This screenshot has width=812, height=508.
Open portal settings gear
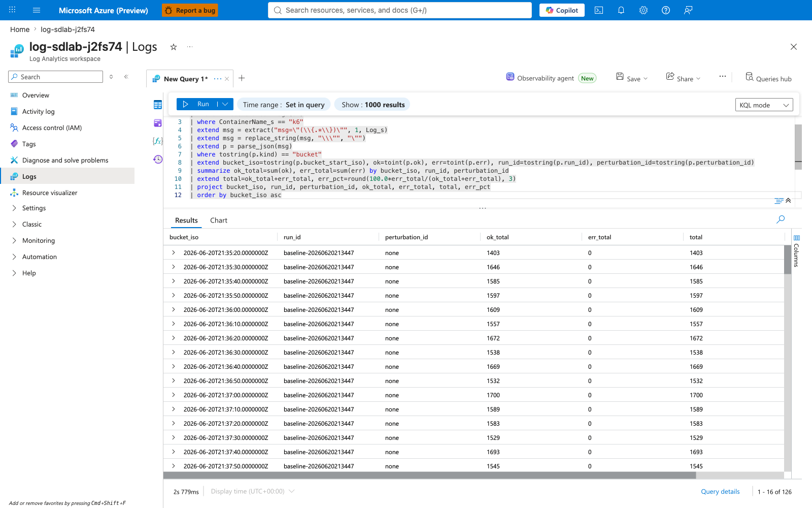644,10
